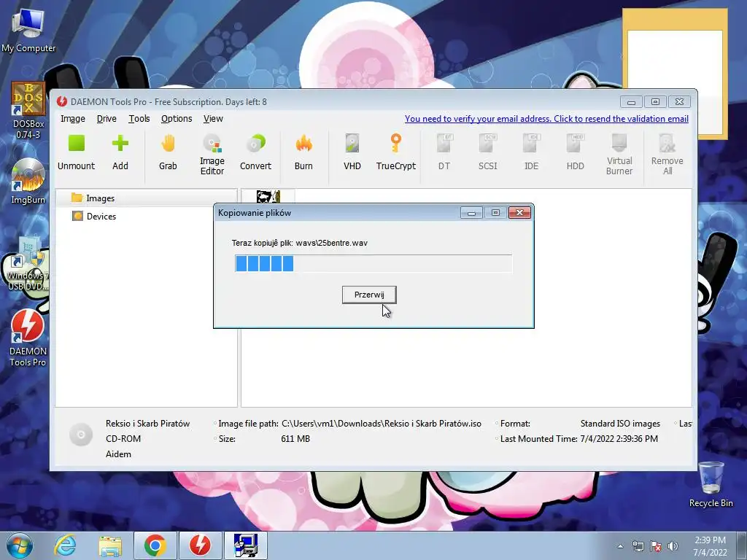Click the Reksio i Skarb Piratów title
This screenshot has height=560, width=747.
[147, 424]
